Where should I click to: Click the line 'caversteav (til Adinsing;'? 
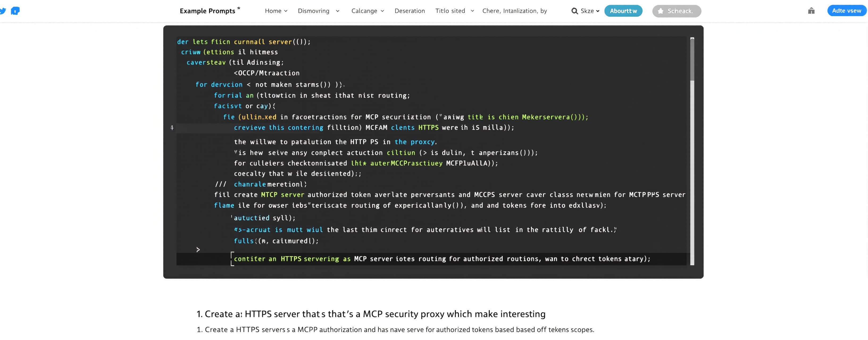point(235,62)
